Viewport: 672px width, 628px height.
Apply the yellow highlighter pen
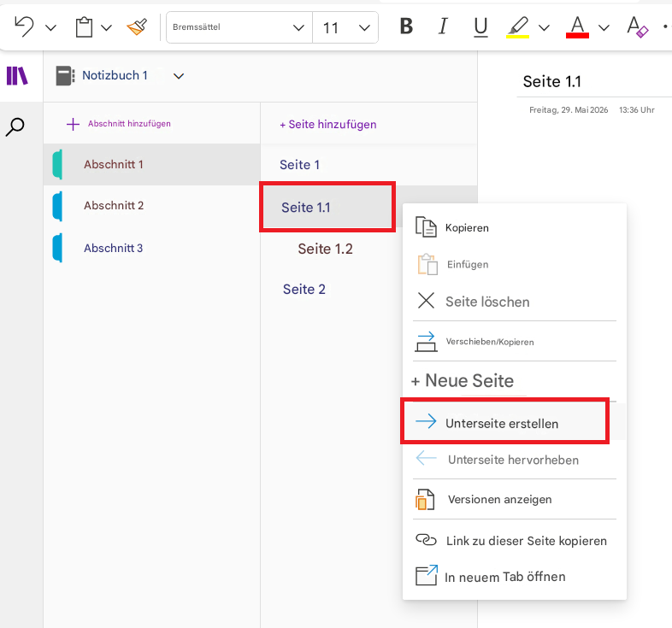coord(518,27)
